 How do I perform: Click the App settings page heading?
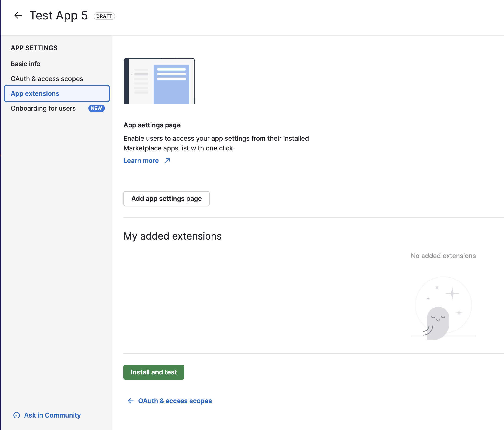click(152, 125)
